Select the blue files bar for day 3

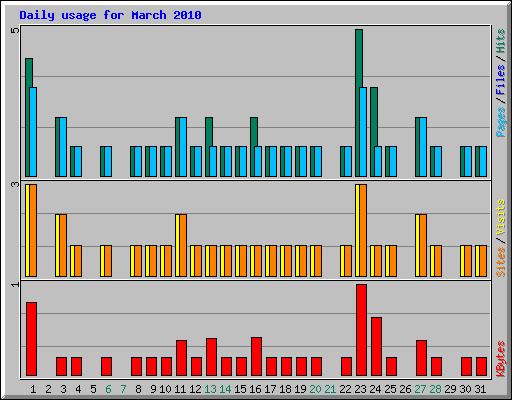pos(63,147)
